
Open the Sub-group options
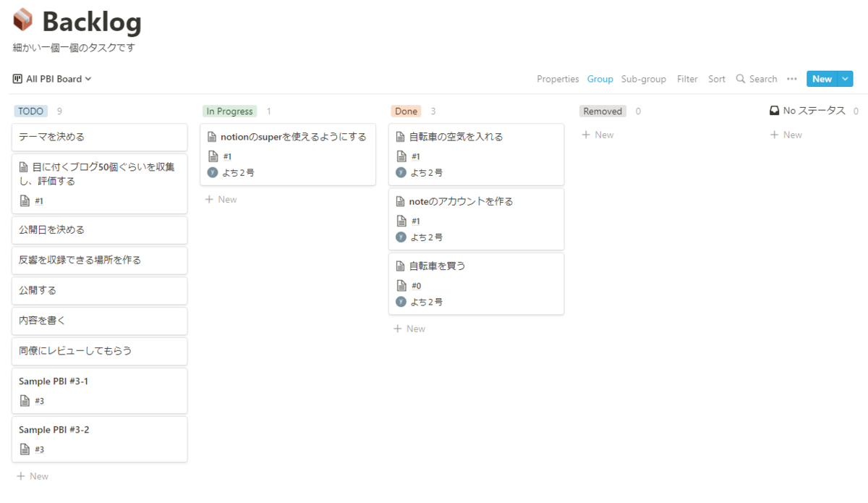tap(643, 79)
